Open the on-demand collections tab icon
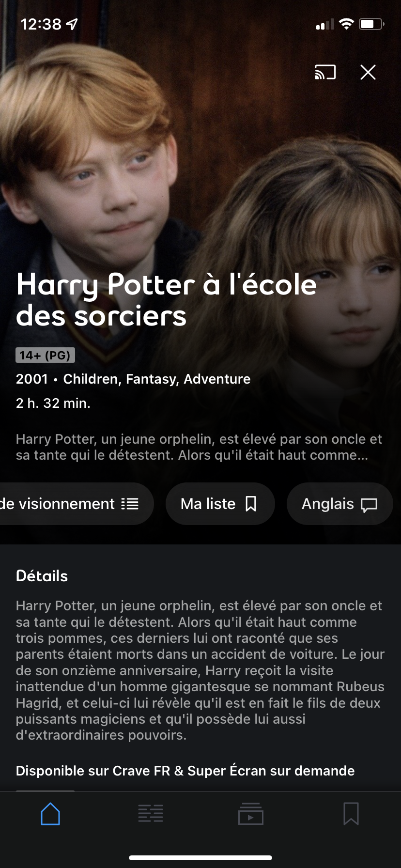Screen dimensions: 401x868 pyautogui.click(x=251, y=813)
